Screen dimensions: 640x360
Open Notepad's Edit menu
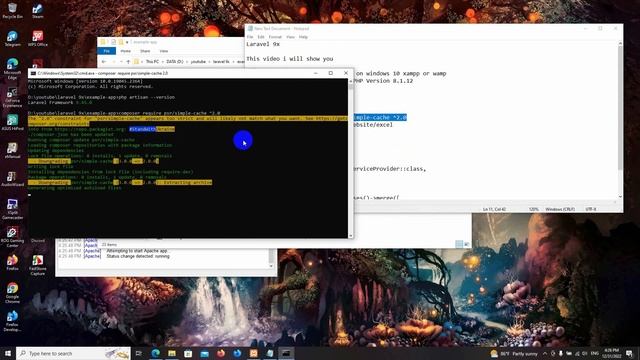pos(261,37)
